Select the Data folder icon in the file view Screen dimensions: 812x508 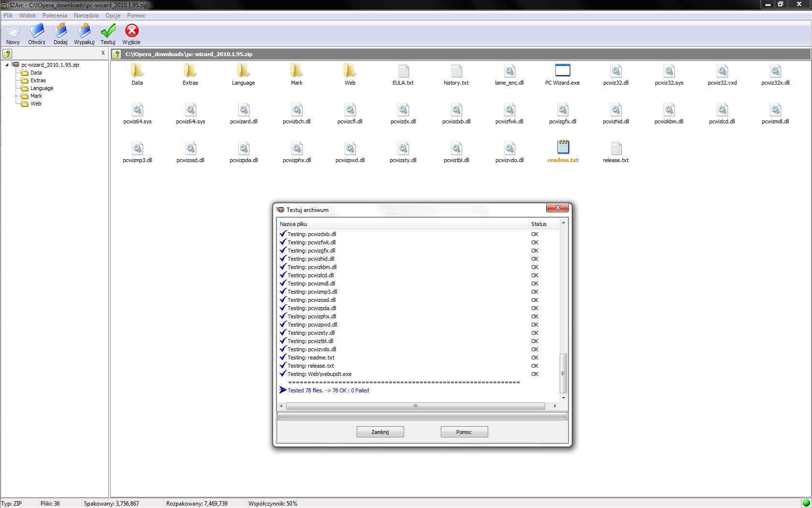(137, 71)
